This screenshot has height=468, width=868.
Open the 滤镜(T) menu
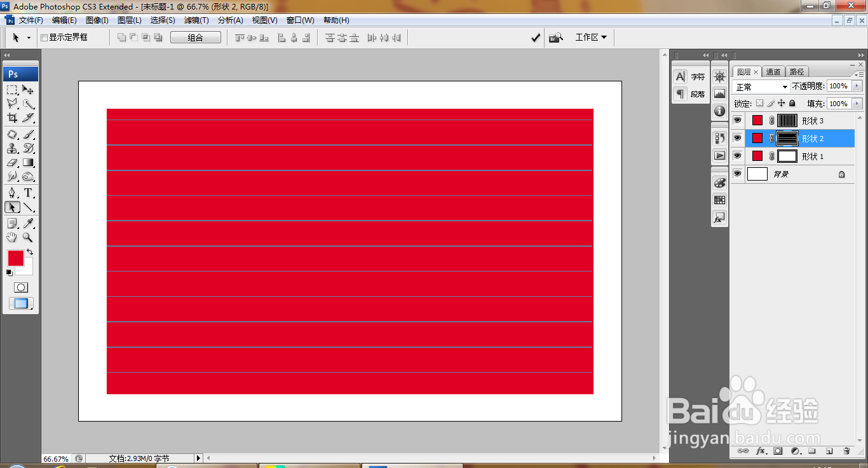tap(196, 20)
